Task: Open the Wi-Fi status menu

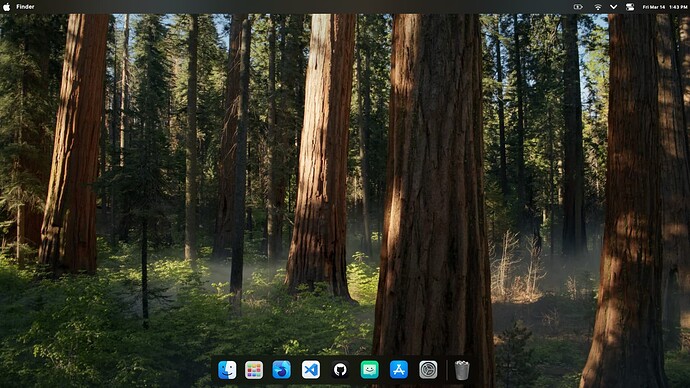Action: tap(598, 7)
